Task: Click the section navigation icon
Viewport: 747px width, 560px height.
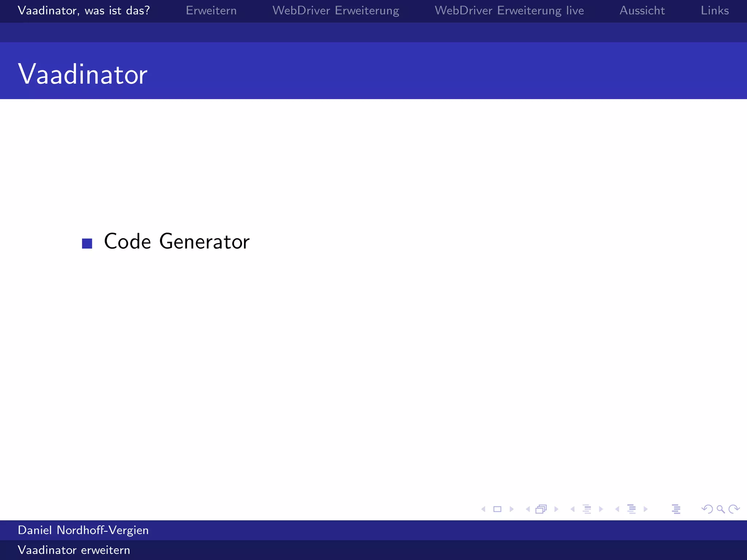Action: click(x=632, y=509)
